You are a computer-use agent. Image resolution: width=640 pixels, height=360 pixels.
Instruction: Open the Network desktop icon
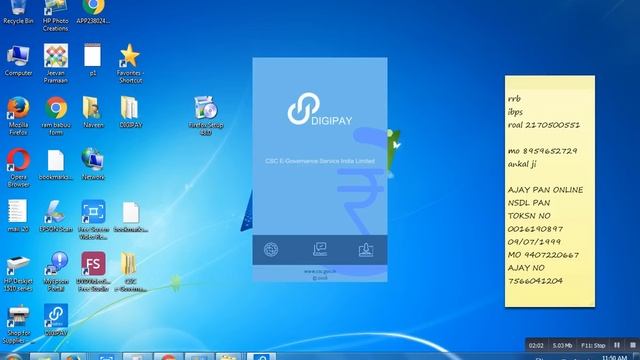pyautogui.click(x=93, y=164)
